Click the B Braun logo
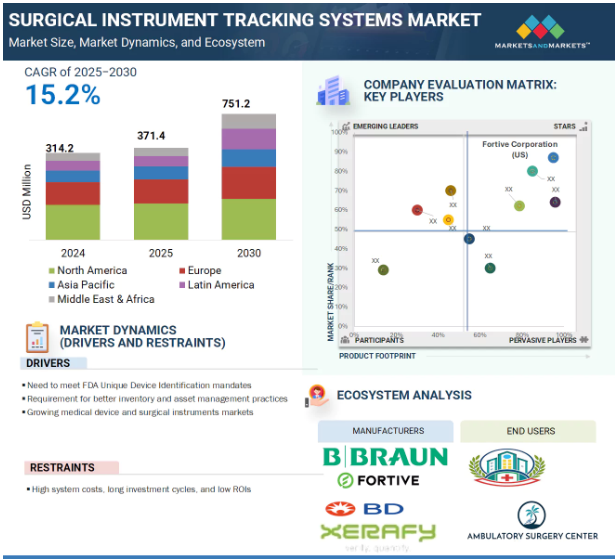Screen dimensions: 616x559 pos(385,456)
